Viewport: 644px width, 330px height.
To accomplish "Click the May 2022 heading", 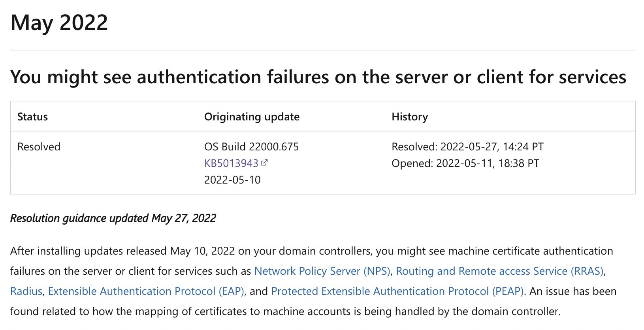I will 59,23.
